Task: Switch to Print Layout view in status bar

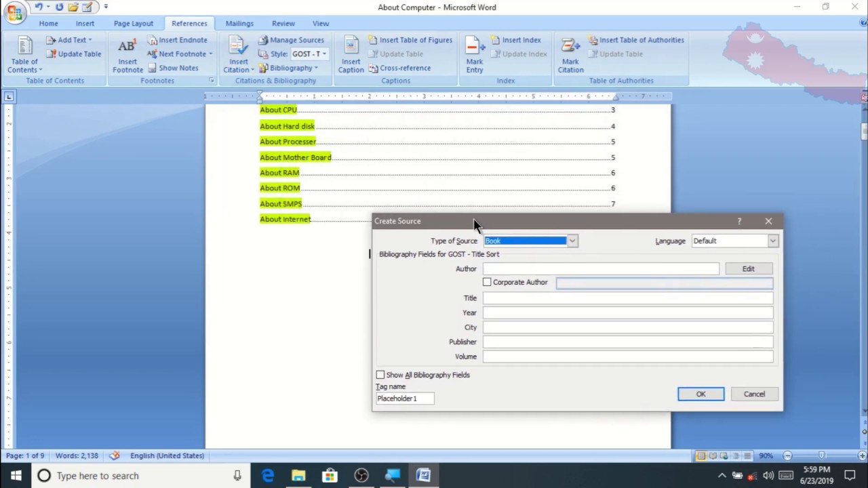Action: tap(701, 455)
